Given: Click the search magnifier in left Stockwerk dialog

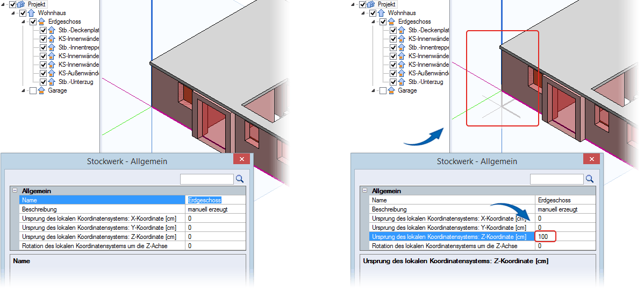Looking at the screenshot, I should tap(240, 179).
